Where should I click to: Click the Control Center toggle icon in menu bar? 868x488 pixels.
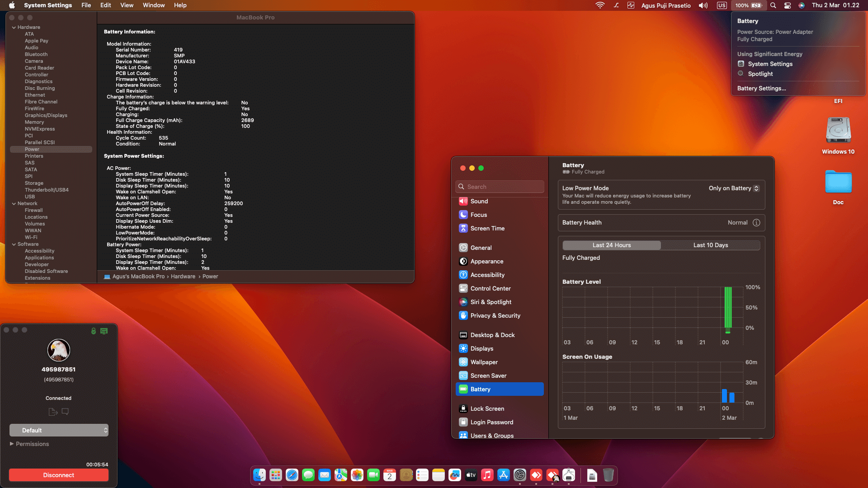[788, 5]
